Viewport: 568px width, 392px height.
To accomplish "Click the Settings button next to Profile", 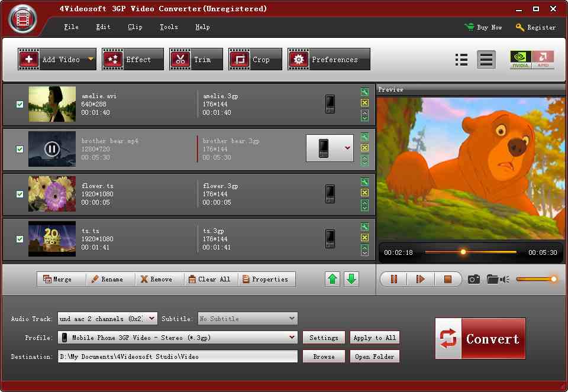I will [x=324, y=338].
